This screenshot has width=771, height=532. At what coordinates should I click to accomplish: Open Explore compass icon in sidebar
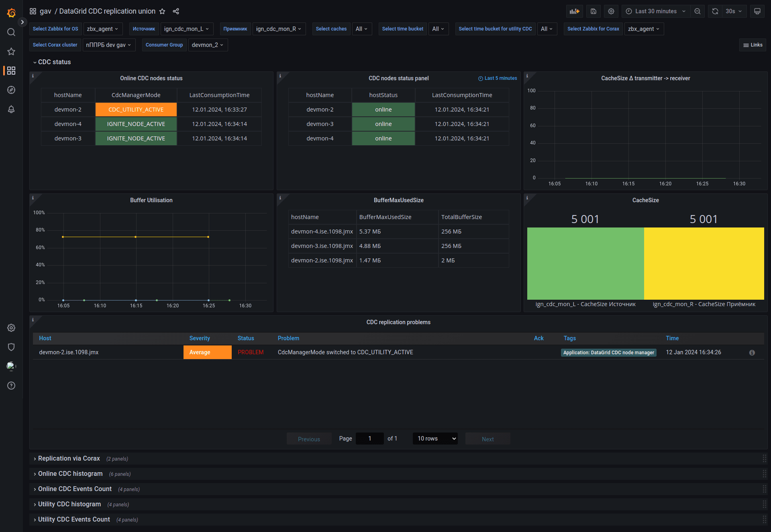coord(11,90)
